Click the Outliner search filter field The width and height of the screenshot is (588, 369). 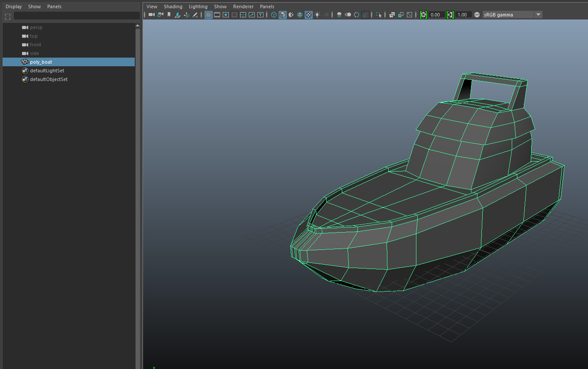(x=76, y=16)
